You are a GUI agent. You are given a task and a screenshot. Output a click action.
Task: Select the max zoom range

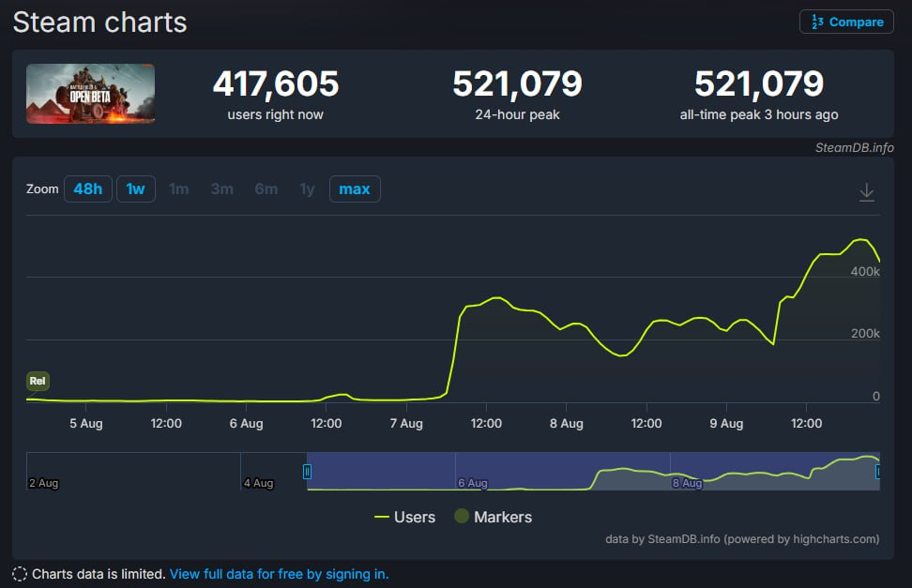[355, 189]
